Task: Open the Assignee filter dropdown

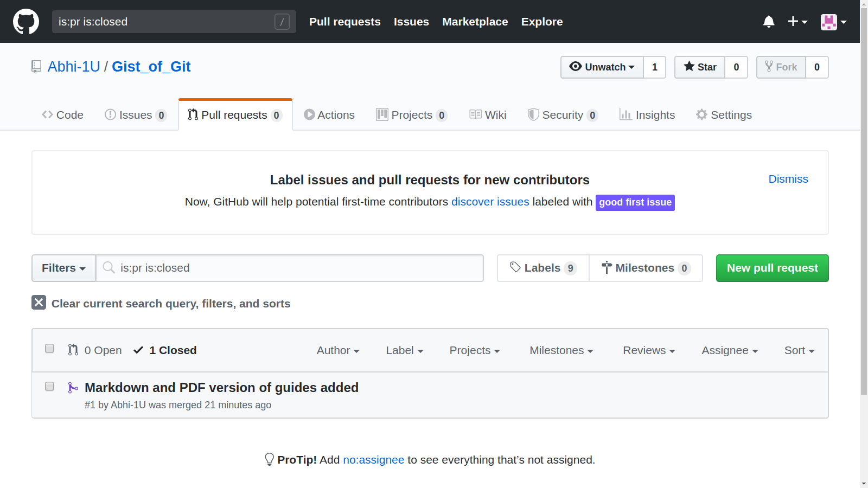Action: [730, 350]
